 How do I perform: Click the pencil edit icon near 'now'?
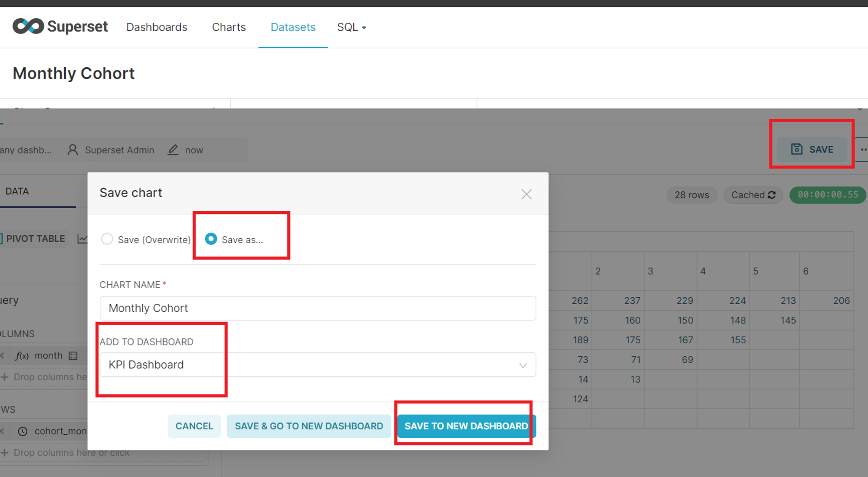pos(173,150)
